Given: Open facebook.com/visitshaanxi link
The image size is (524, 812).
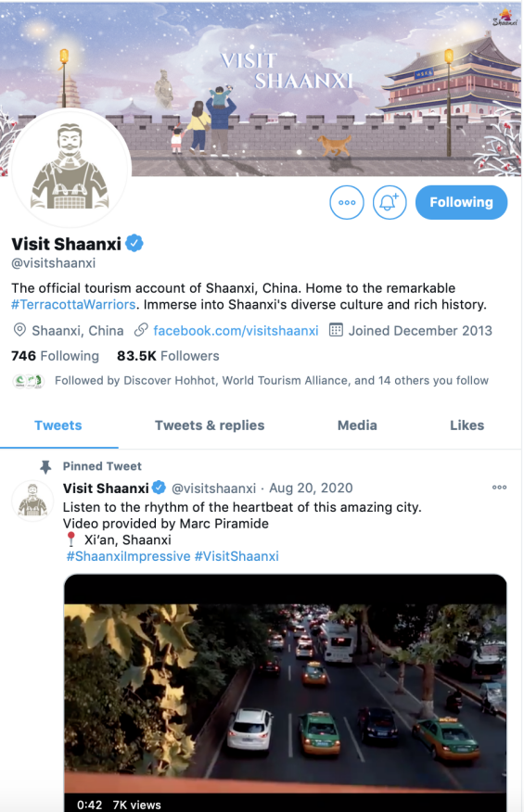Looking at the screenshot, I should click(236, 330).
